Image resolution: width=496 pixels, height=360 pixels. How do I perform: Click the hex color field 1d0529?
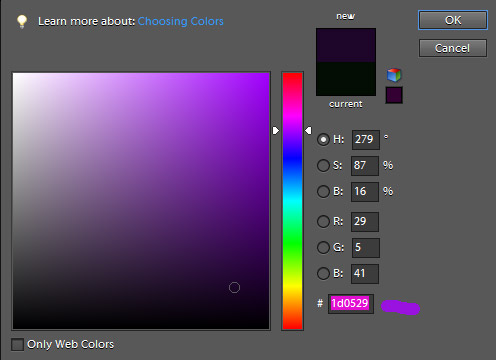[351, 304]
